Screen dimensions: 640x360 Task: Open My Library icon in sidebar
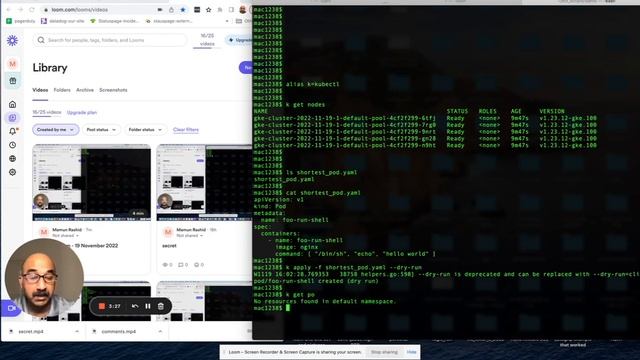pyautogui.click(x=13, y=118)
